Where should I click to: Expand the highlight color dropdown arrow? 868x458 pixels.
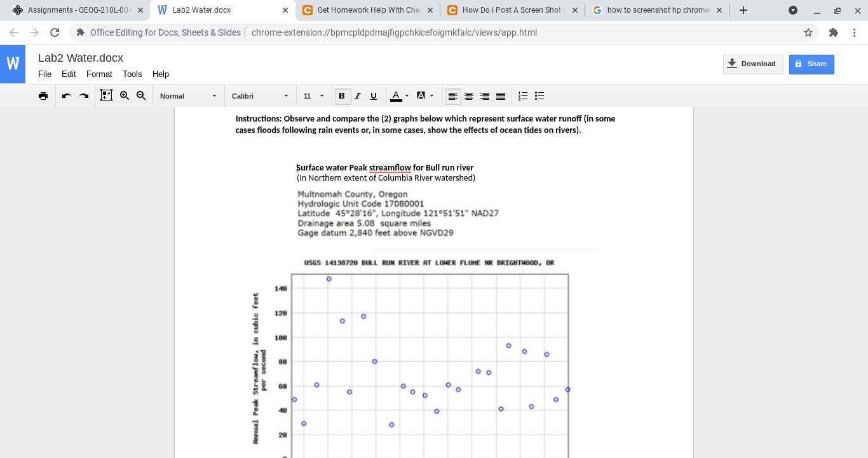pyautogui.click(x=432, y=96)
